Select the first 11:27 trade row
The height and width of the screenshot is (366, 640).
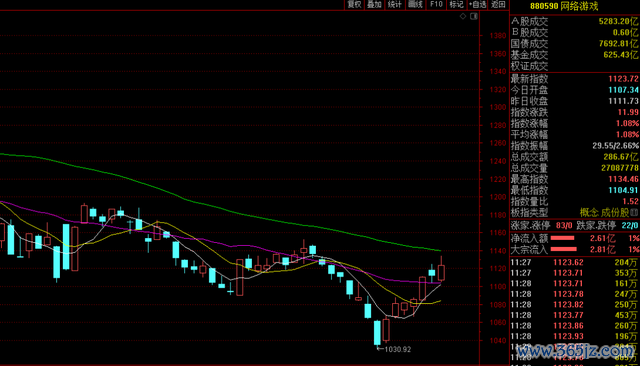pos(575,262)
